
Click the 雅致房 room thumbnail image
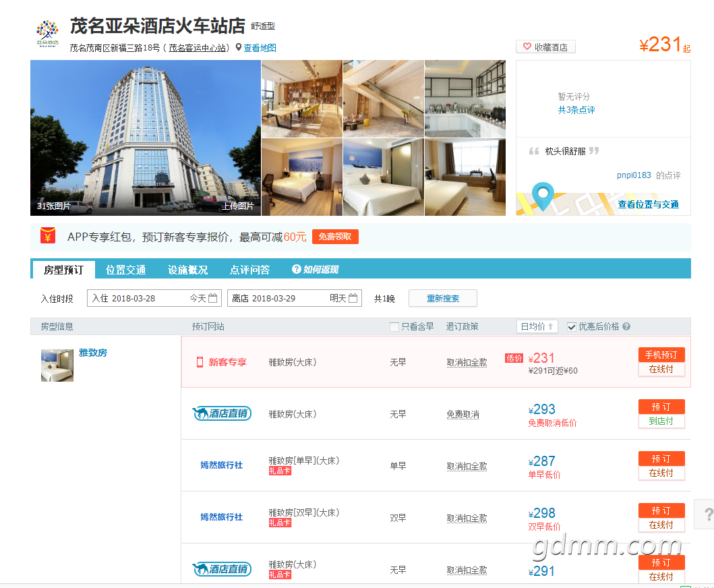(57, 365)
